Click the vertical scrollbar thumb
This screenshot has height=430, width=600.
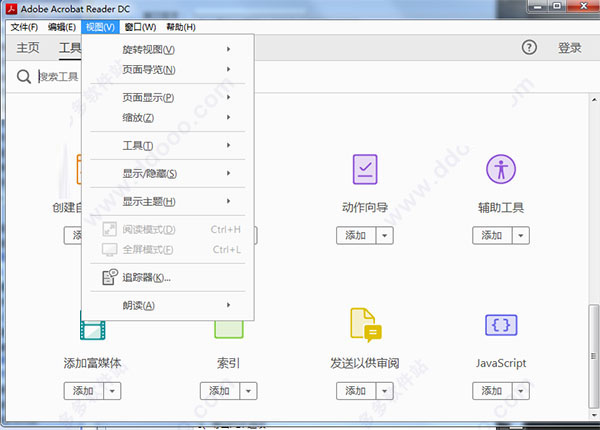point(593,357)
